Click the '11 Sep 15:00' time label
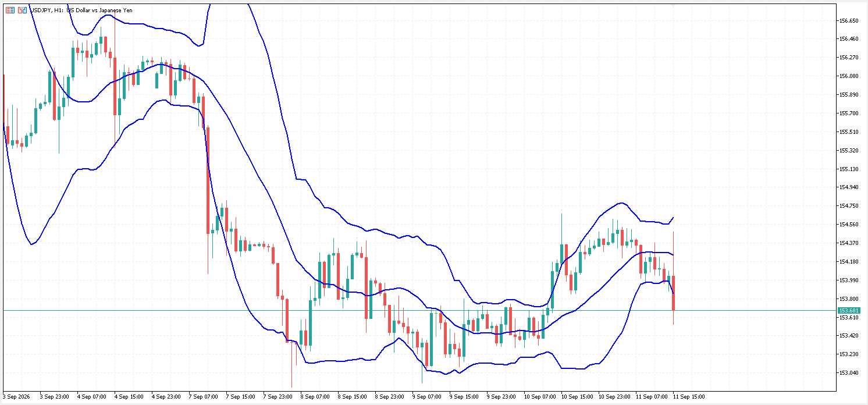Image resolution: width=868 pixels, height=405 pixels. 689,397
